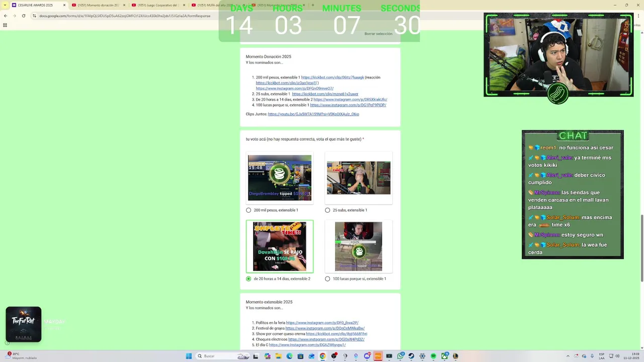Close the Juego Cooperativo tab
644x362 pixels.
point(184,5)
